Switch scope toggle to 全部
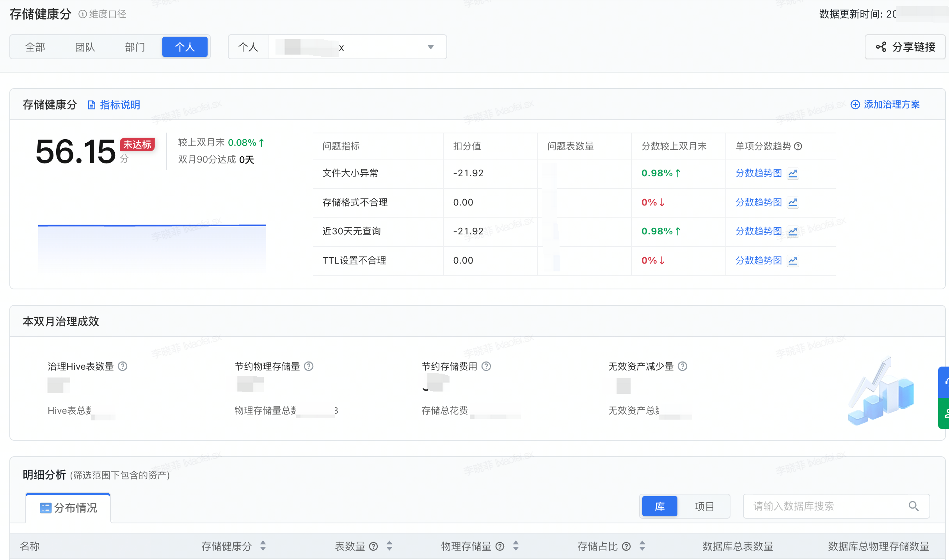Viewport: 949px width, 560px height. click(35, 47)
